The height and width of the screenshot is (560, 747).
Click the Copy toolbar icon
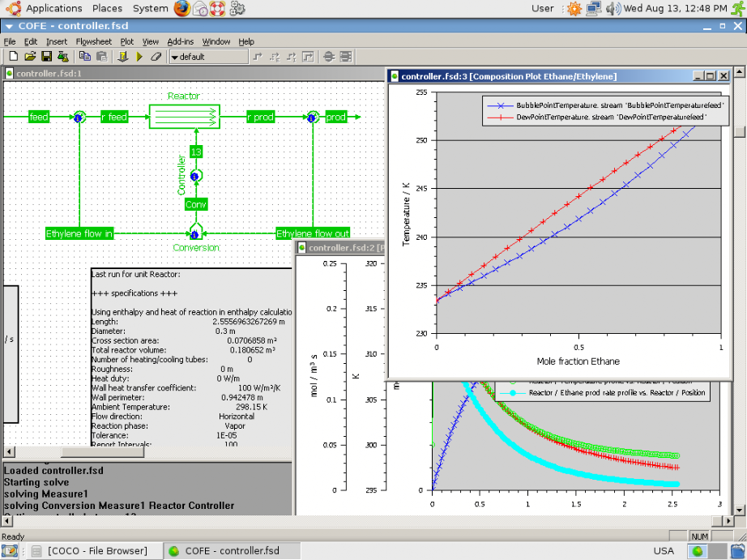click(x=85, y=57)
